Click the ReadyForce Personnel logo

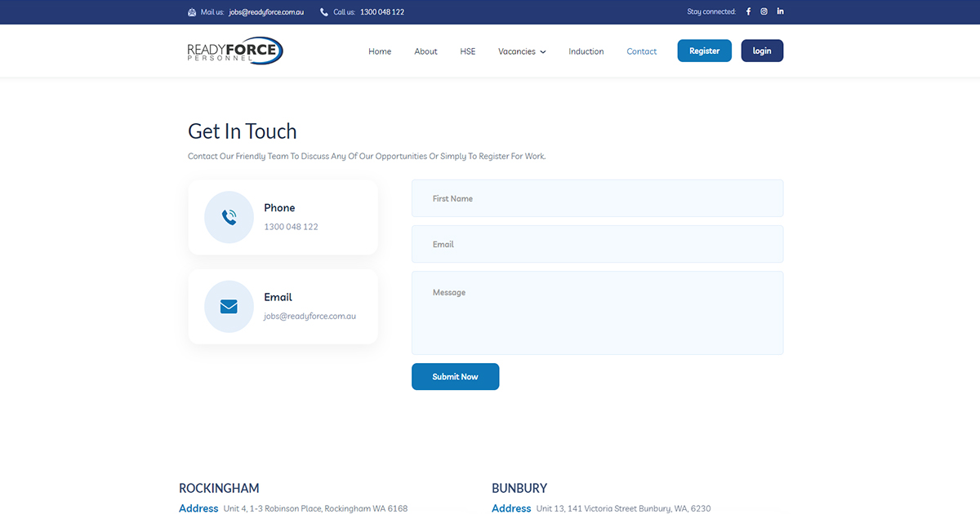tap(235, 51)
